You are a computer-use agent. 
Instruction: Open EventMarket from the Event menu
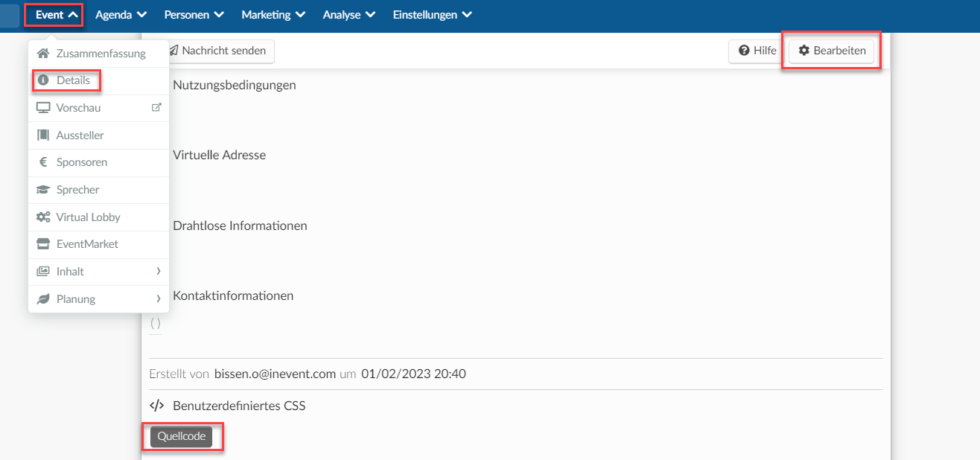tap(98, 244)
